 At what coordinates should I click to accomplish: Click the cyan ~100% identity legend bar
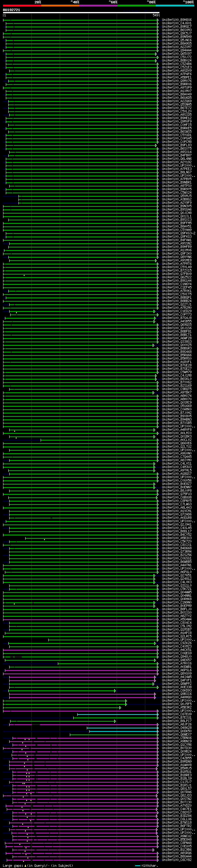(175, 6)
